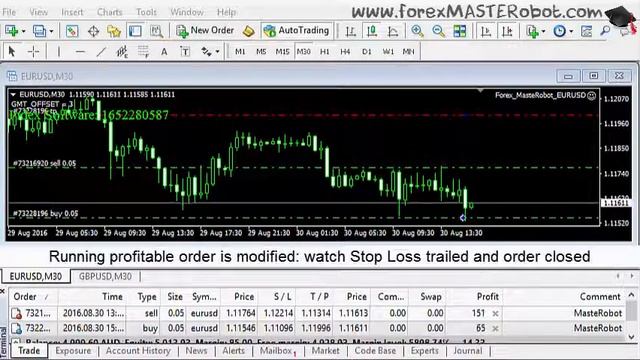Open the Strategy Tester magnifier icon
Image resolution: width=640 pixels, height=360 pixels.
pos(156,31)
